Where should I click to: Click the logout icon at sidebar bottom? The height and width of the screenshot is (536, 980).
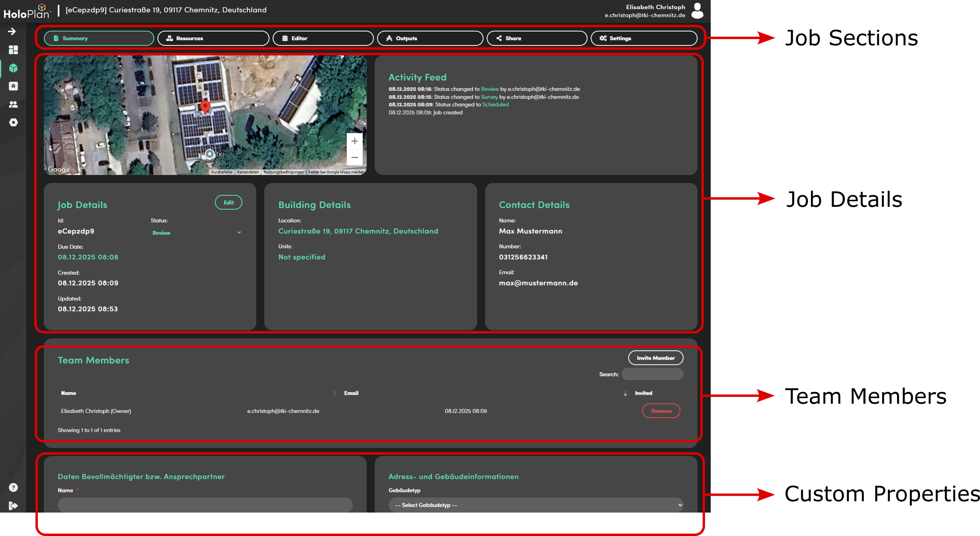tap(13, 506)
